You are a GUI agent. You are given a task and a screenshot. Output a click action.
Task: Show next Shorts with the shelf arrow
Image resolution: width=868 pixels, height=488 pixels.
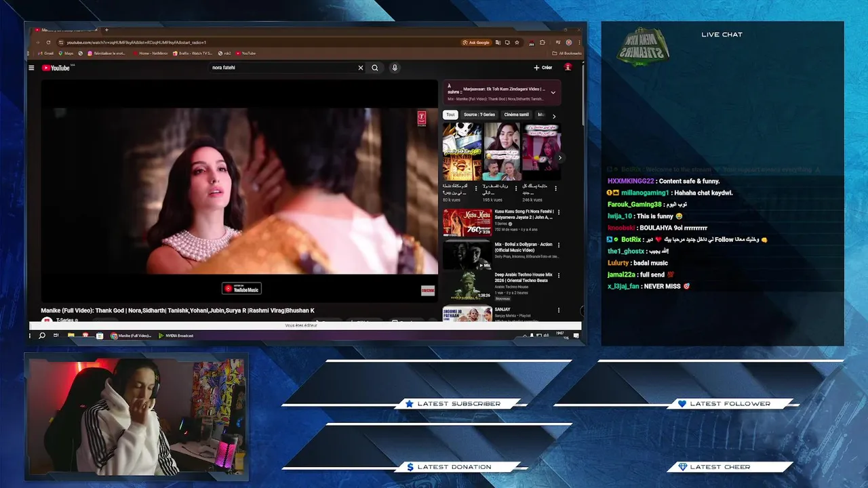tap(560, 158)
